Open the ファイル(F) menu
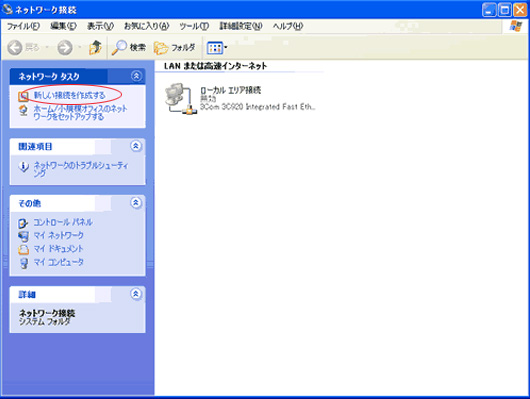530x399 pixels. pyautogui.click(x=23, y=26)
